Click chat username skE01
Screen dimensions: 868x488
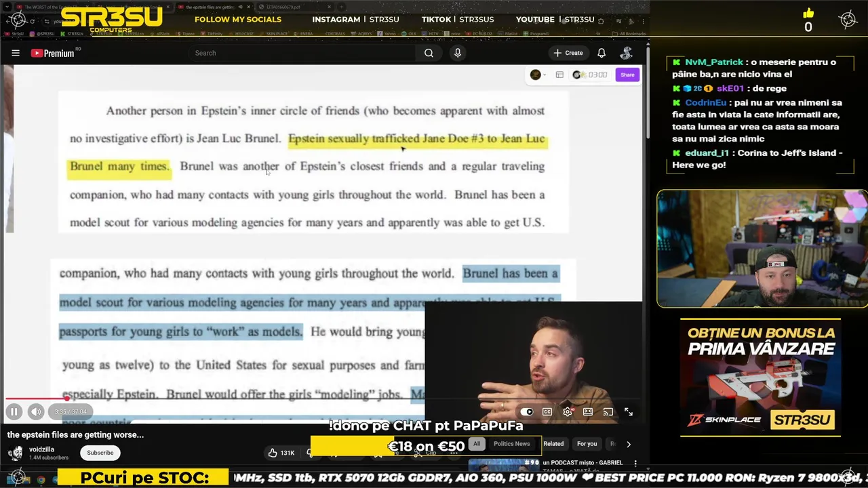730,89
